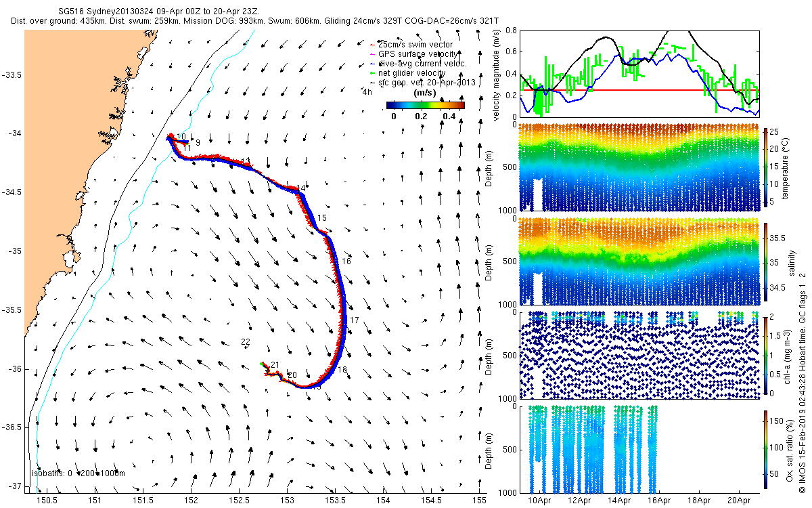Click the salinity colorbar
The image size is (812, 508).
(765, 261)
